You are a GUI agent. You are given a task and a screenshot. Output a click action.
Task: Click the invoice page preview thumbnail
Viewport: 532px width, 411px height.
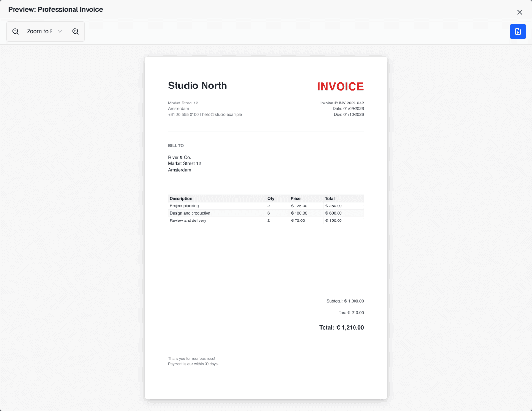[266, 228]
